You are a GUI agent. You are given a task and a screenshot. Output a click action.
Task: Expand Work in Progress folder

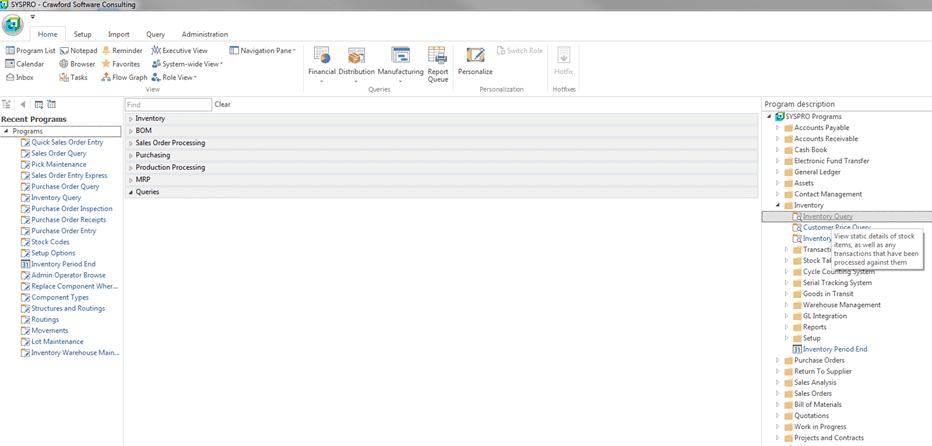pos(778,427)
